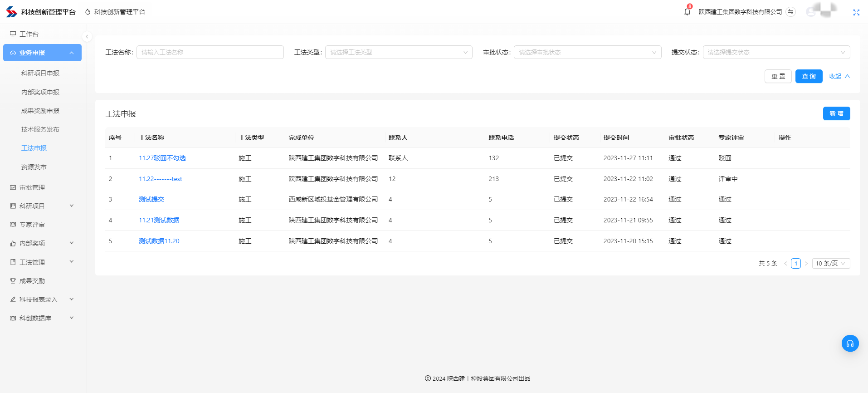This screenshot has height=393, width=868.
Task: Go to next page arrow
Action: (806, 264)
